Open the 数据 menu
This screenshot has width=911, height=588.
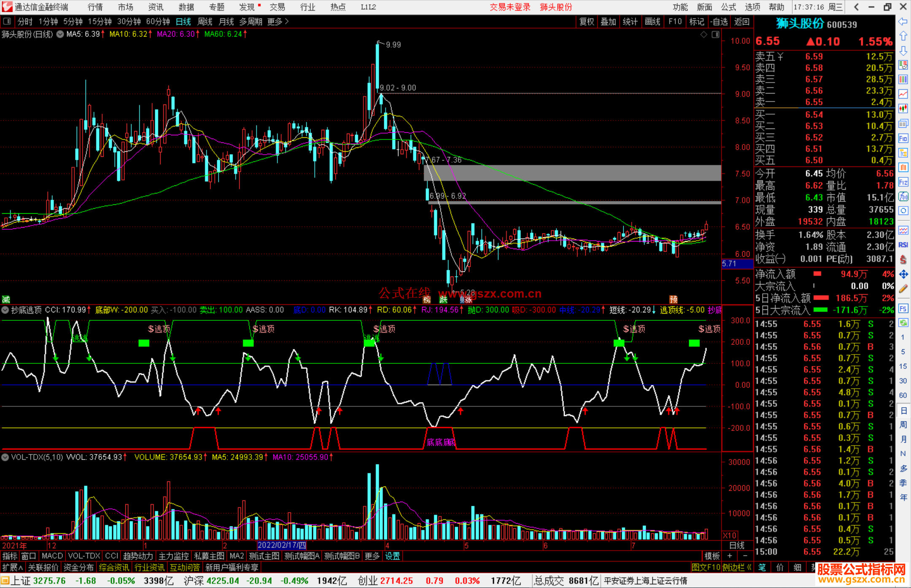pos(186,7)
